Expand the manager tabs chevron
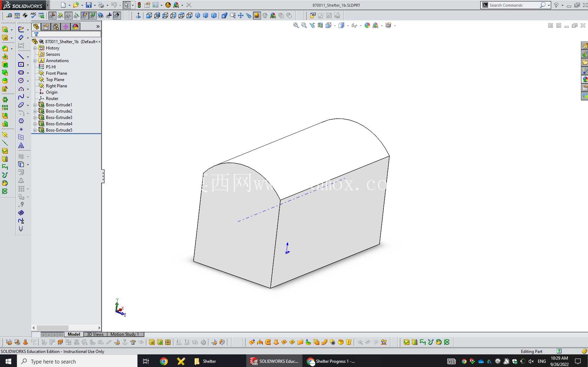Image resolution: width=588 pixels, height=367 pixels. 98,27
